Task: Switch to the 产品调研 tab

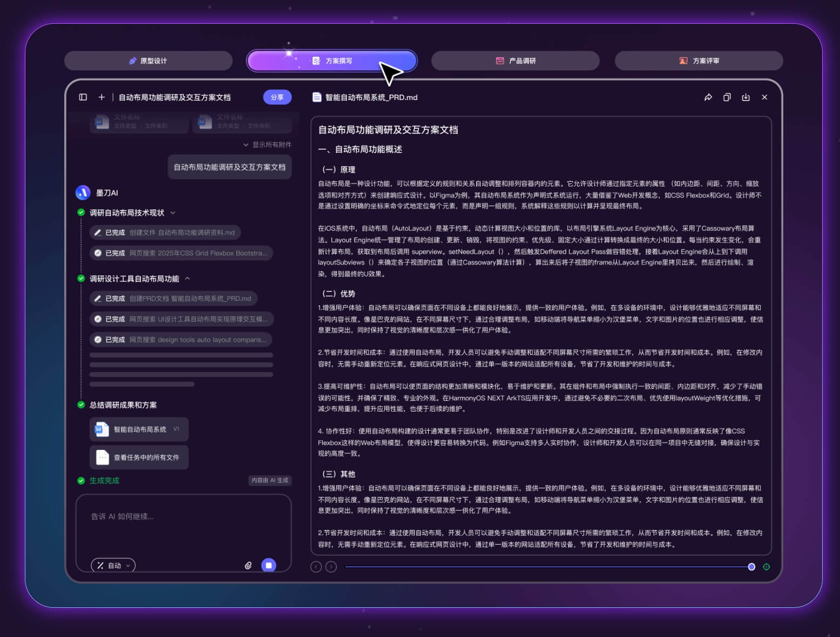Action: tap(515, 61)
